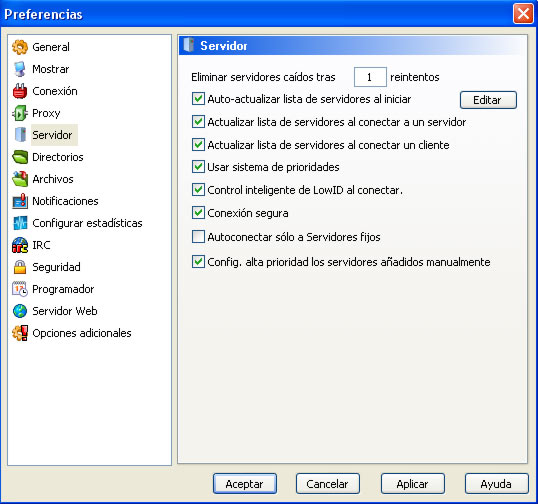Open the Directorios green folder icon
This screenshot has width=538, height=504.
tap(20, 157)
